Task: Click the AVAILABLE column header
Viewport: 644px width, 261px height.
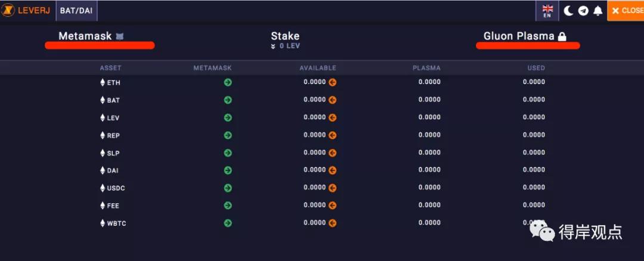Action: click(x=317, y=68)
